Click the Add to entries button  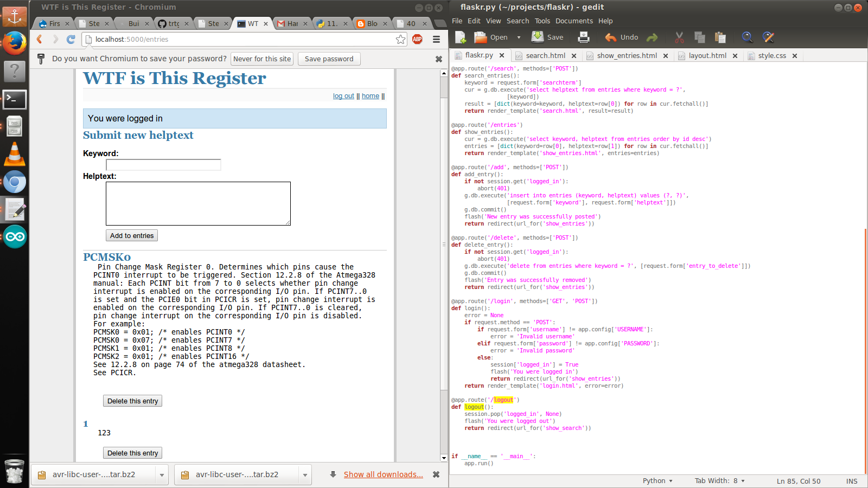pos(132,236)
